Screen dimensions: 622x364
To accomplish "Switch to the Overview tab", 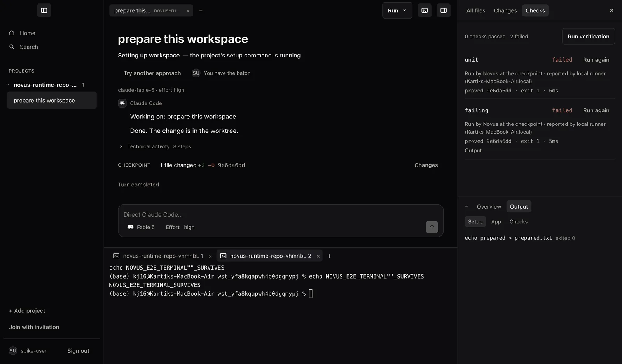I will coord(489,207).
